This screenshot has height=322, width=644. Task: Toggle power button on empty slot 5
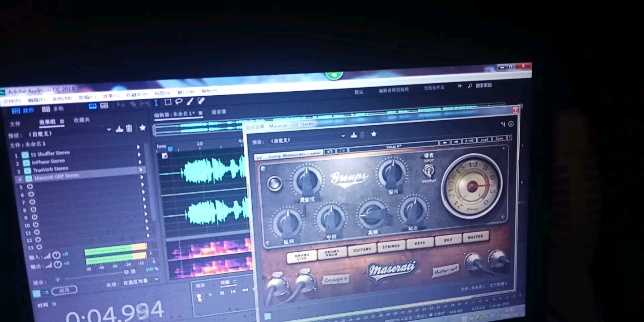click(30, 187)
